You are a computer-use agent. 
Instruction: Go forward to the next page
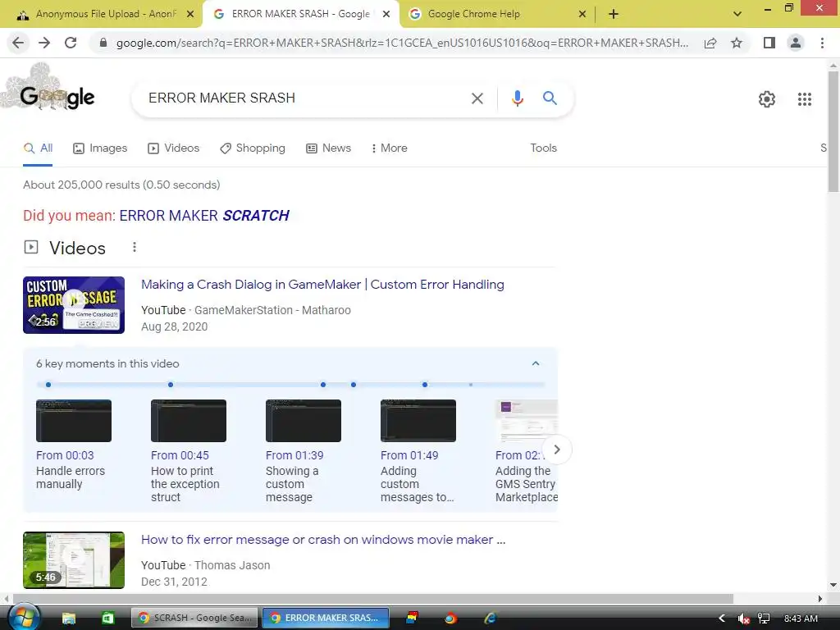coord(44,43)
